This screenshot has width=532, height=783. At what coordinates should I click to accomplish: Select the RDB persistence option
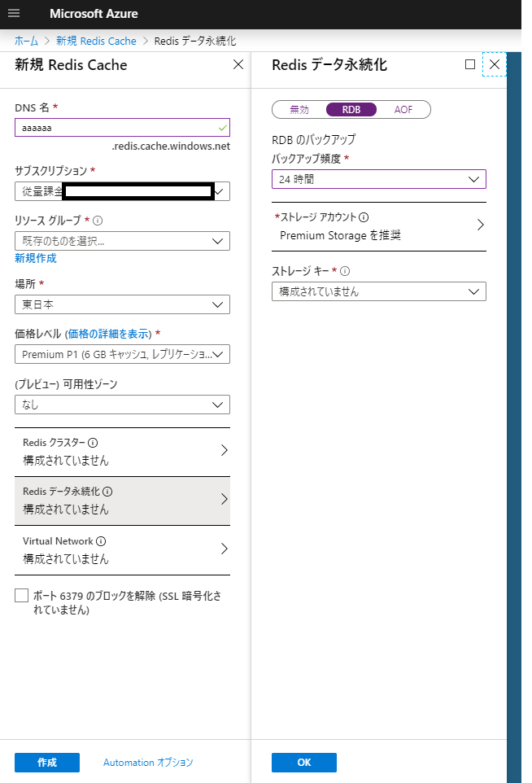351,109
